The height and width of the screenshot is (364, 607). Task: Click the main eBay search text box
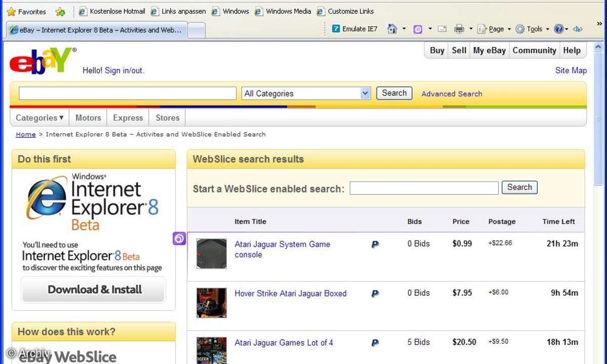coord(127,93)
